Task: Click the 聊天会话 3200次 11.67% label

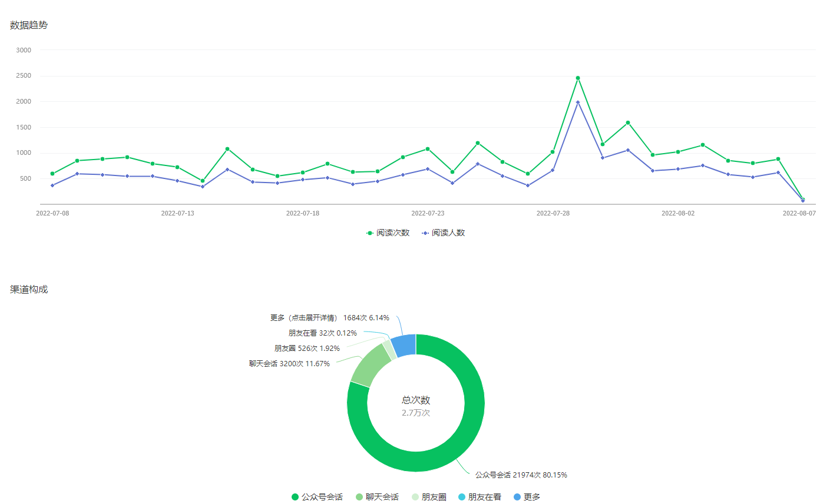Action: (x=289, y=364)
